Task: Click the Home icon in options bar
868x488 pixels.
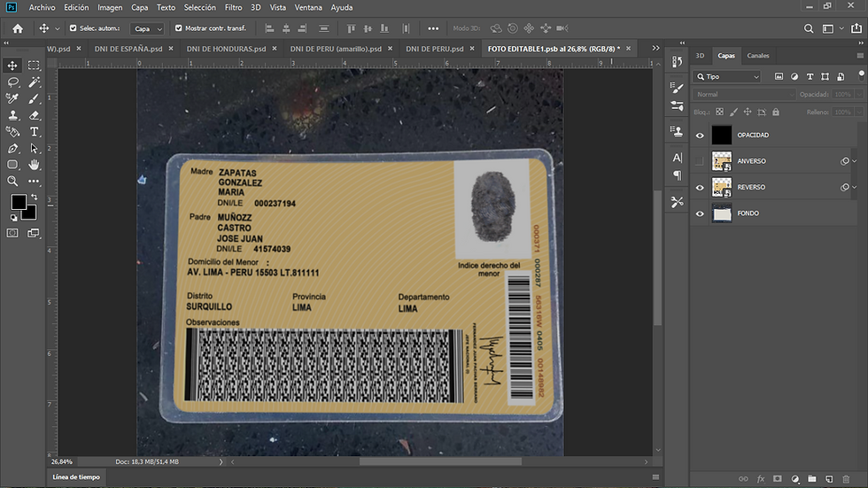Action: click(x=18, y=28)
